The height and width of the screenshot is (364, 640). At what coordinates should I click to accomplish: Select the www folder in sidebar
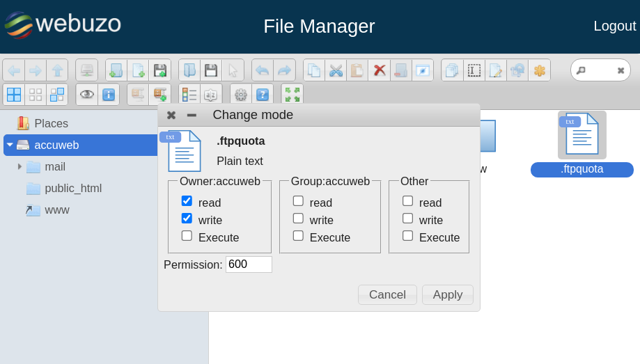coord(56,209)
